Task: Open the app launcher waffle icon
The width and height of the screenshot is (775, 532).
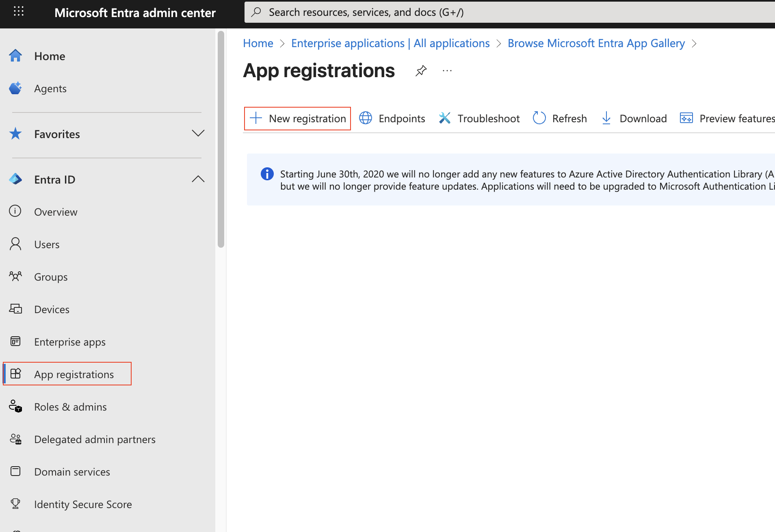Action: 19,12
